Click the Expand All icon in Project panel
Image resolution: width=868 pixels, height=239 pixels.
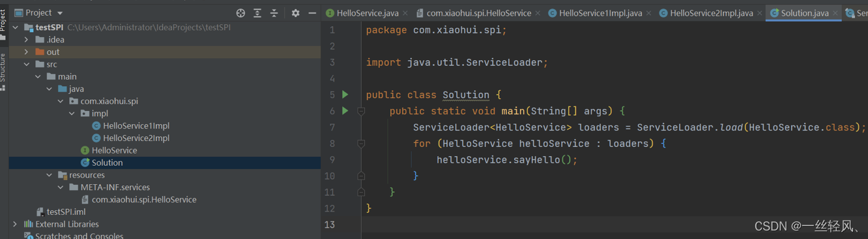257,13
